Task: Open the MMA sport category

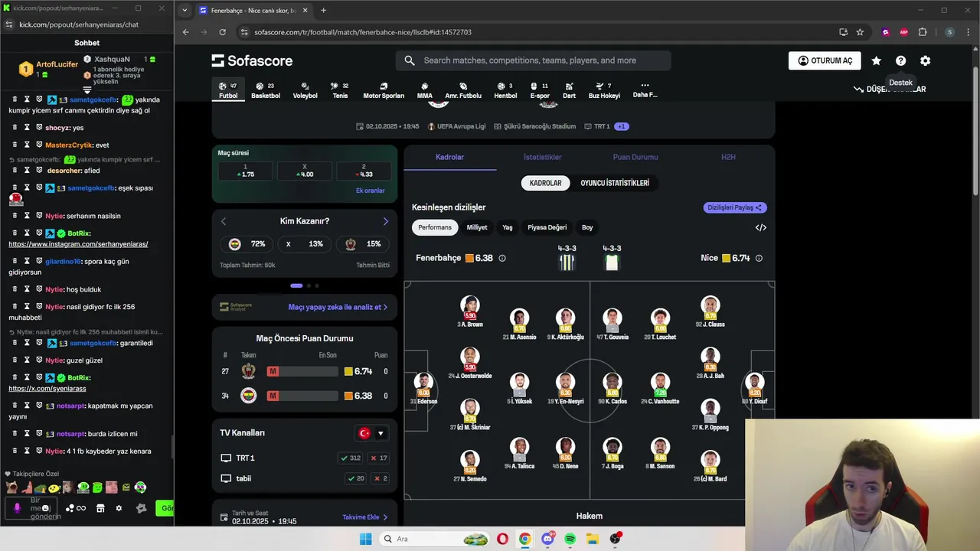Action: tap(424, 90)
